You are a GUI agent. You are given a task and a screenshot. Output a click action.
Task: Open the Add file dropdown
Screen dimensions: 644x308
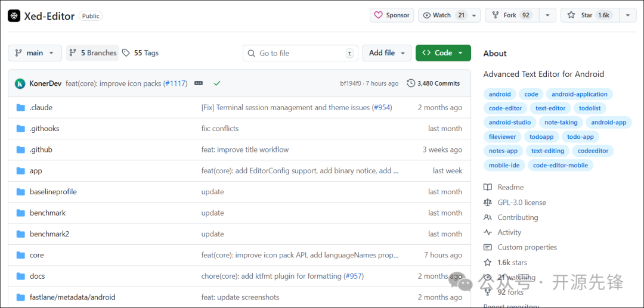coord(387,53)
